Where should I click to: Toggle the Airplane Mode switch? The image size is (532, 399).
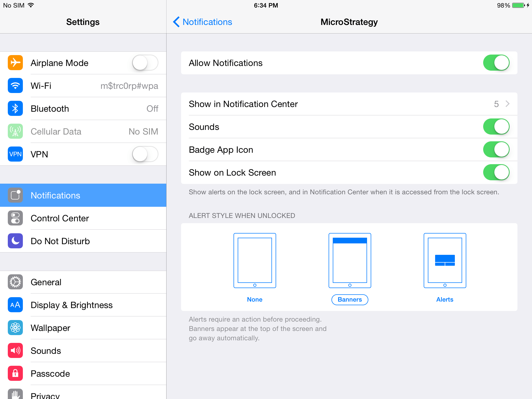click(x=145, y=63)
